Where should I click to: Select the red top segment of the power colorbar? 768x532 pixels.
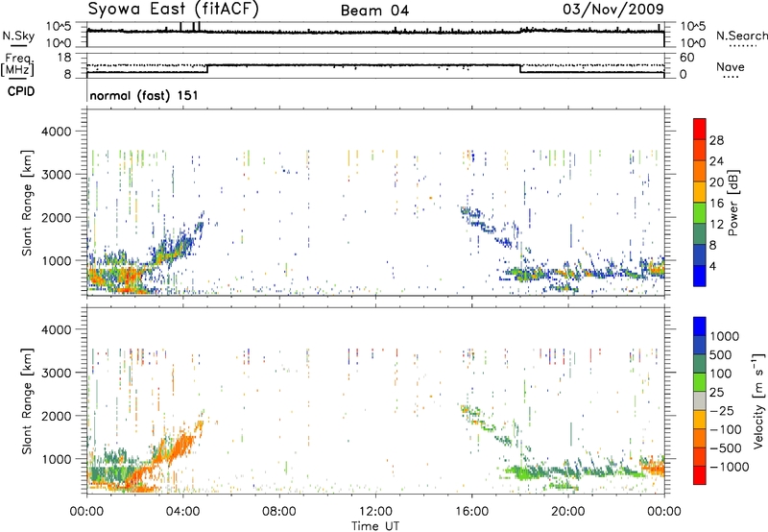point(700,129)
